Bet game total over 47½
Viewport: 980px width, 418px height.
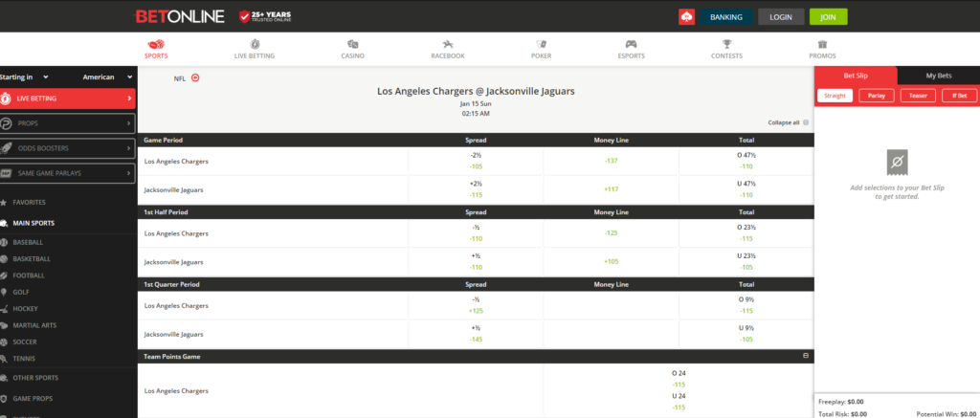point(746,162)
